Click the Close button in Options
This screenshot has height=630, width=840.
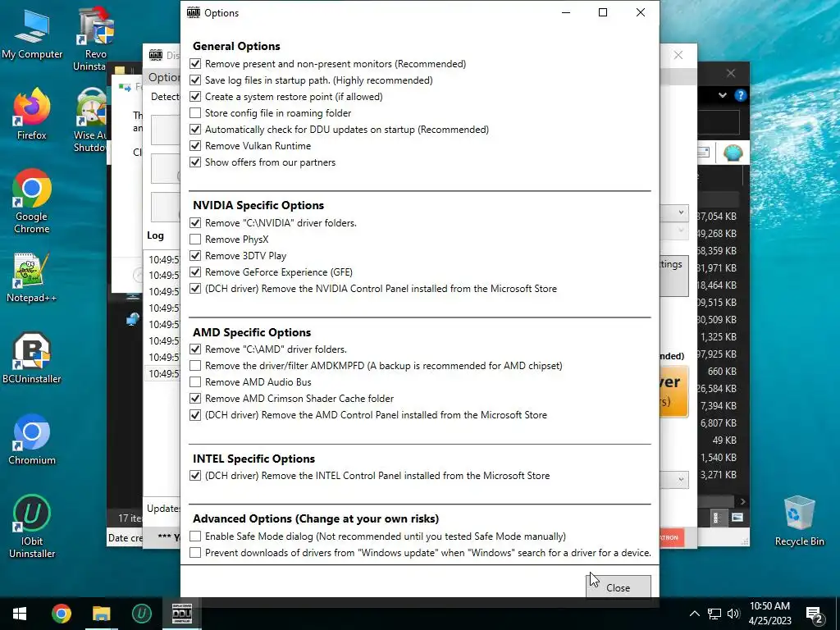point(619,587)
